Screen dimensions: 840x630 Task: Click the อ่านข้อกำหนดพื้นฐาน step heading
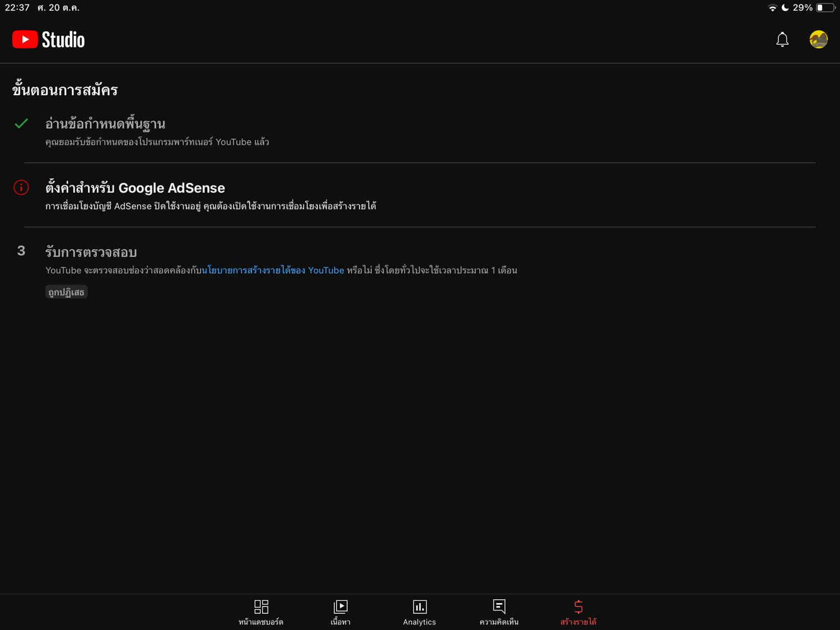point(105,124)
